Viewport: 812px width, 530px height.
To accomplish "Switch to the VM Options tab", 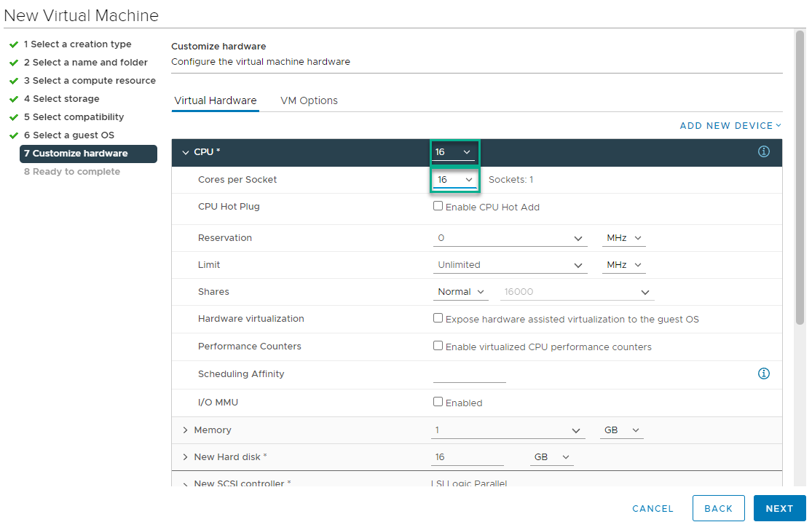I will [x=309, y=100].
